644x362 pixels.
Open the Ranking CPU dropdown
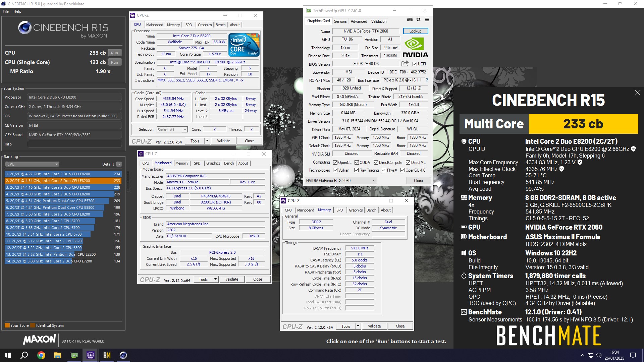[32, 164]
